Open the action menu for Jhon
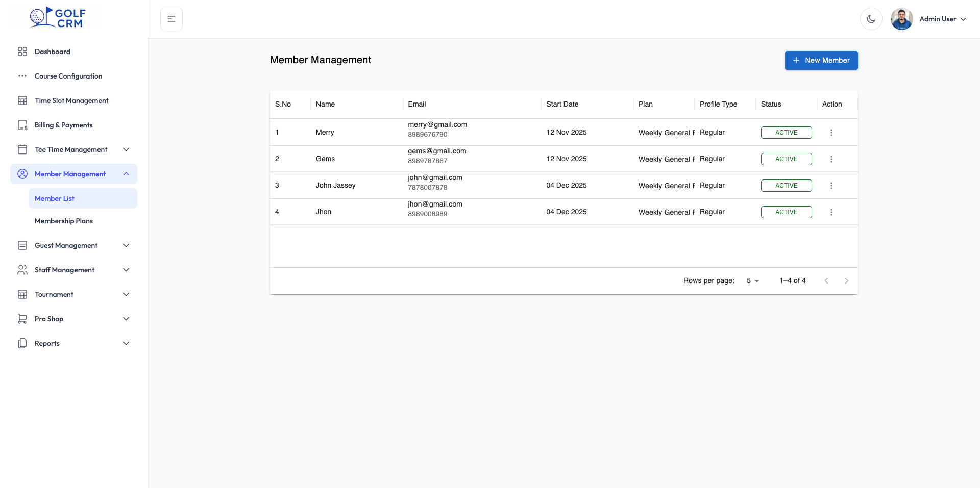 coord(831,212)
